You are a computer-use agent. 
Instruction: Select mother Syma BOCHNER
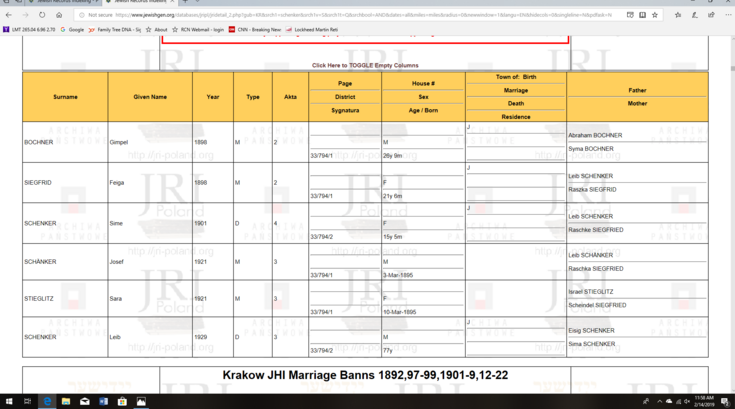(591, 149)
